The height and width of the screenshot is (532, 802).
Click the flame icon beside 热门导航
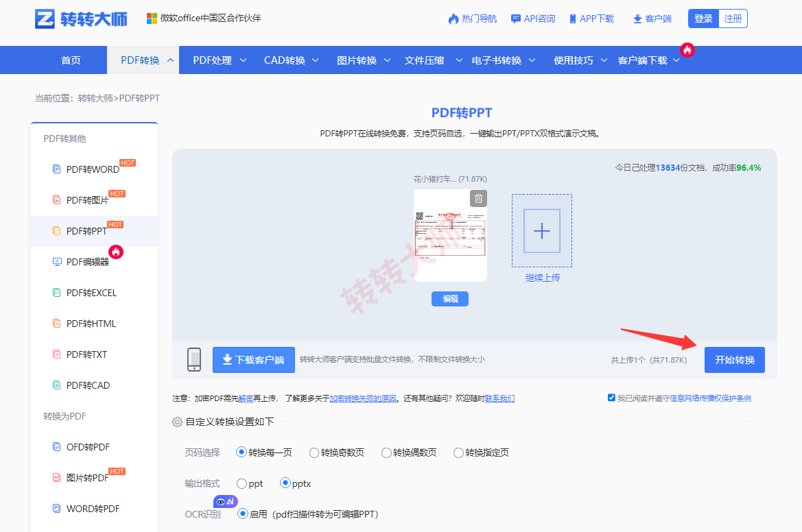click(453, 19)
